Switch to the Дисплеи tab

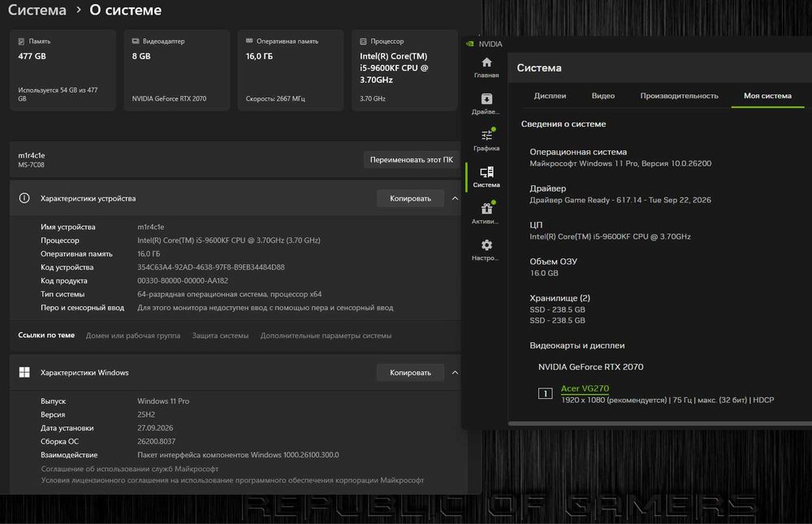(550, 96)
